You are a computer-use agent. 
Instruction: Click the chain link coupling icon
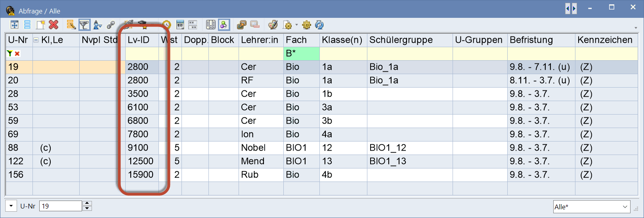tap(111, 25)
